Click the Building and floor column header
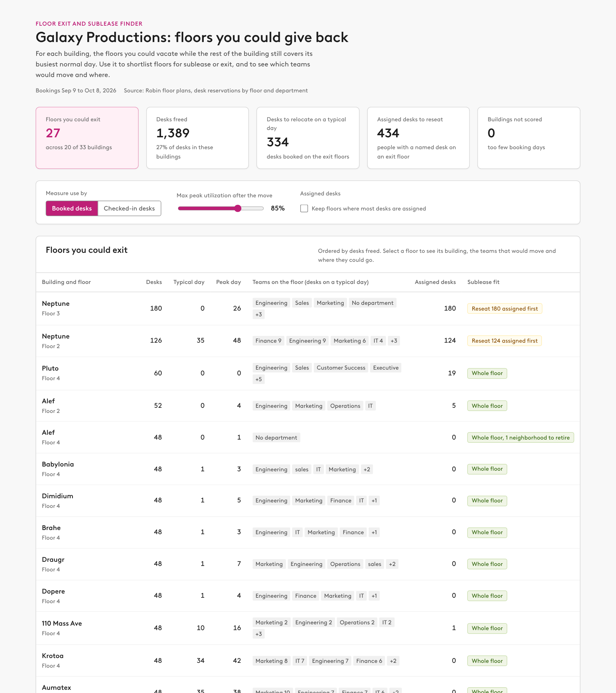The image size is (616, 693). [x=66, y=282]
